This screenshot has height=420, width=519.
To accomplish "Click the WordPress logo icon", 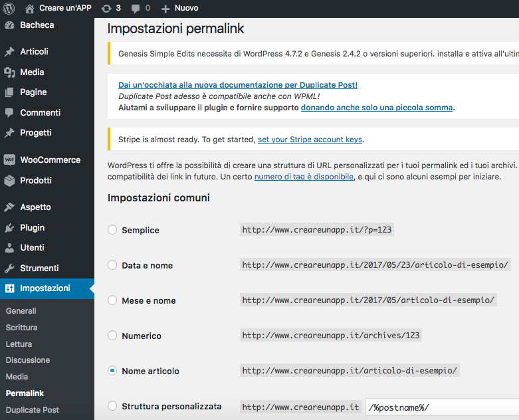I will point(9,9).
